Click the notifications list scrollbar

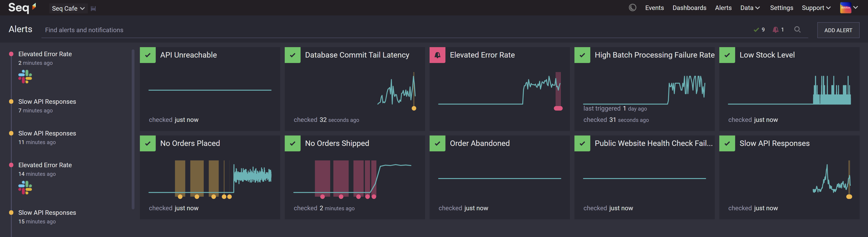click(x=133, y=129)
